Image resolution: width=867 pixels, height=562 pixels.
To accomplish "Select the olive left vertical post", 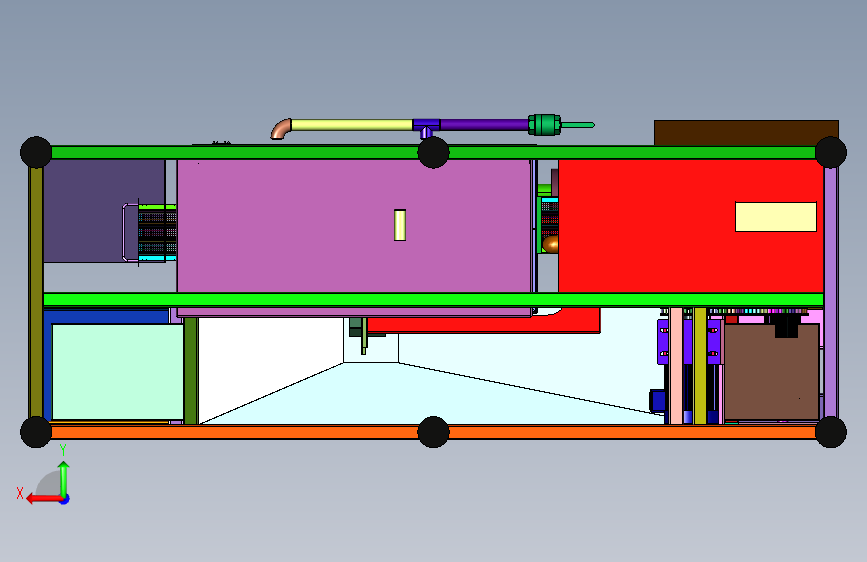I will coord(36,292).
